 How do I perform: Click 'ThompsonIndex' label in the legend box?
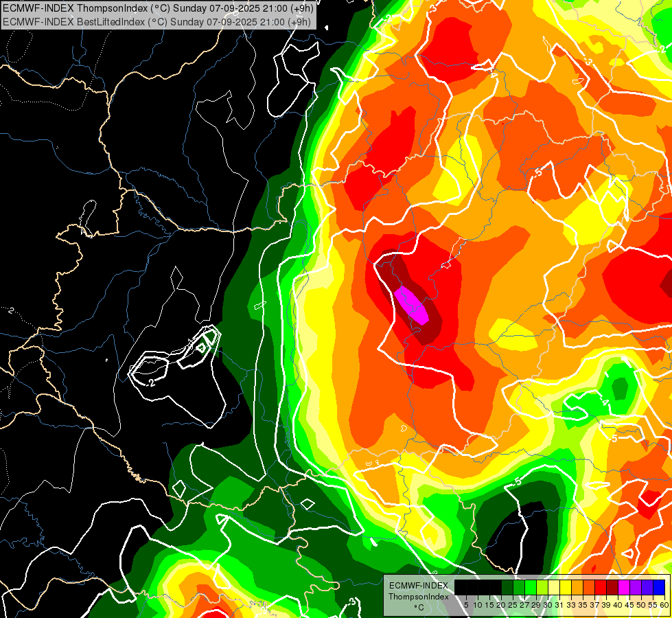pos(419,597)
